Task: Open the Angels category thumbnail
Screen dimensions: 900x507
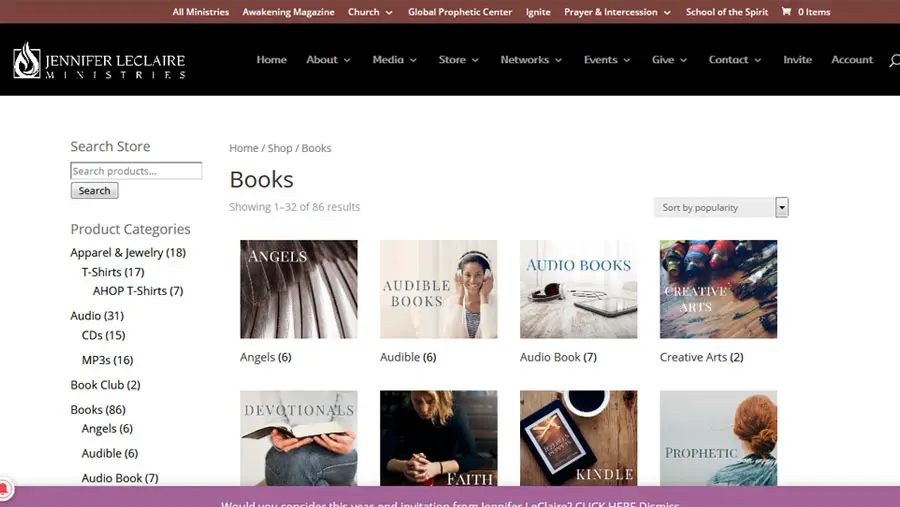Action: 298,289
